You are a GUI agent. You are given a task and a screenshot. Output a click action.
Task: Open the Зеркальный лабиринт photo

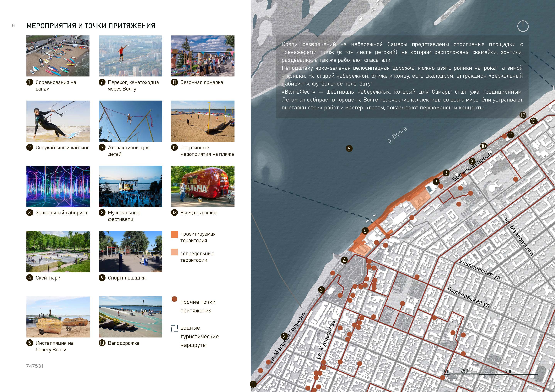[58, 186]
